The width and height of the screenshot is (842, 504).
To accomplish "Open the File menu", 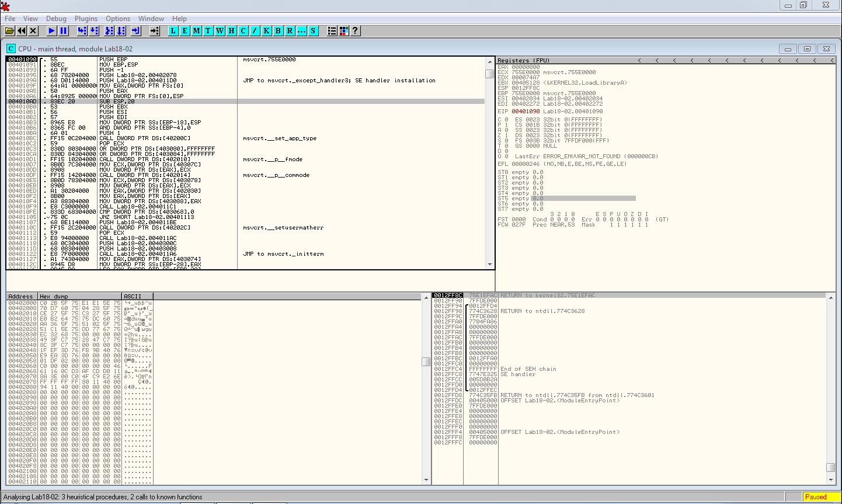I will [10, 19].
